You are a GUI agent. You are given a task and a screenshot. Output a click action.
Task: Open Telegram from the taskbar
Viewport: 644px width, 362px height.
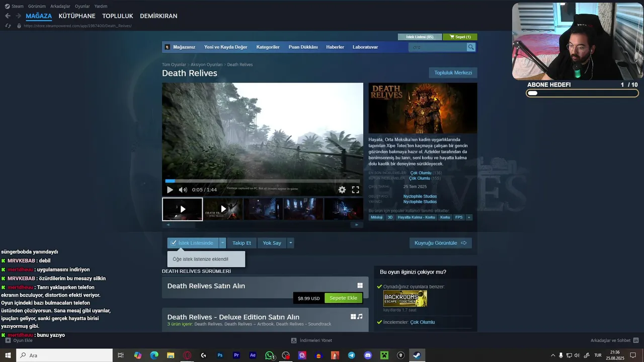click(x=351, y=355)
